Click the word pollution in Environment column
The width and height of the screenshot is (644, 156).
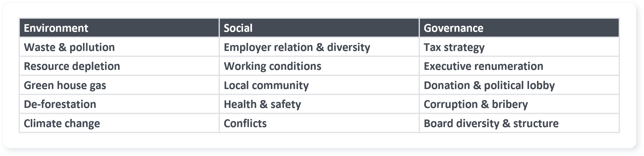(x=92, y=48)
